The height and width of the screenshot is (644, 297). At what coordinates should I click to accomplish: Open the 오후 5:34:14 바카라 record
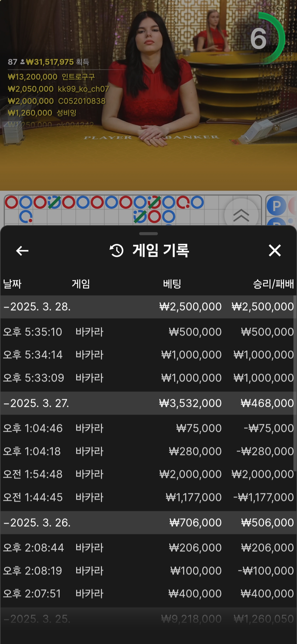pos(148,355)
